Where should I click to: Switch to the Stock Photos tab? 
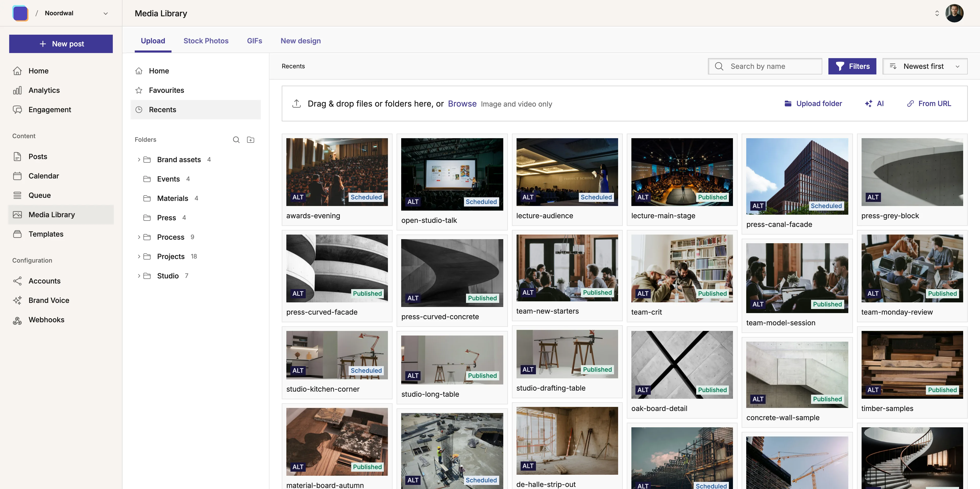click(x=206, y=41)
